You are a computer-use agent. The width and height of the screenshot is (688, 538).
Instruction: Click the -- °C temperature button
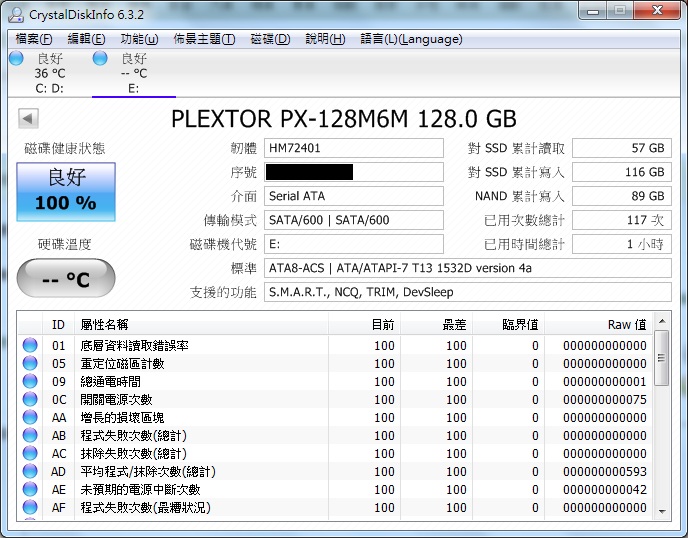66,278
